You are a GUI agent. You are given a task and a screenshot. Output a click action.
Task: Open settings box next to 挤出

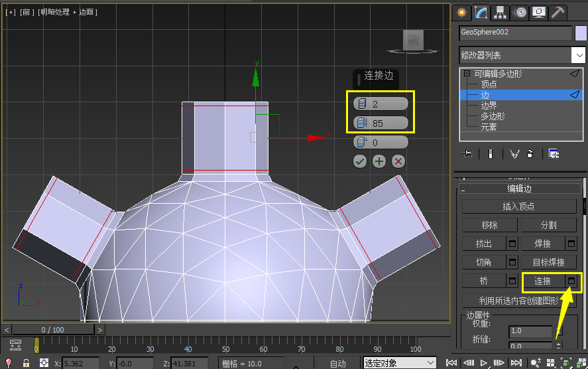[x=512, y=244]
